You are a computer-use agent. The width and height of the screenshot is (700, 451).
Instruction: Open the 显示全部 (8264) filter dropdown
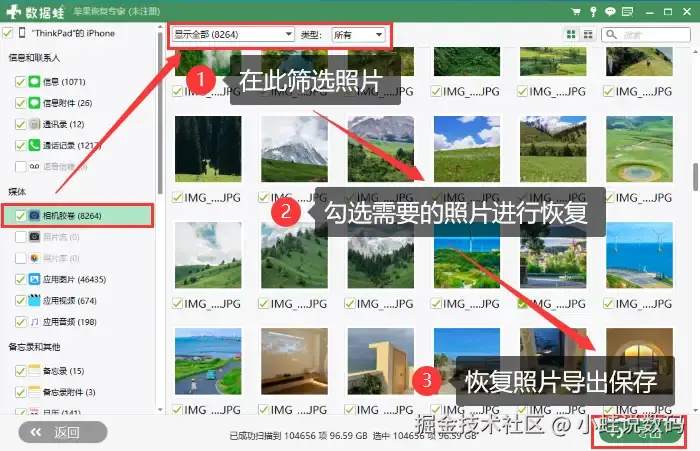[x=233, y=34]
